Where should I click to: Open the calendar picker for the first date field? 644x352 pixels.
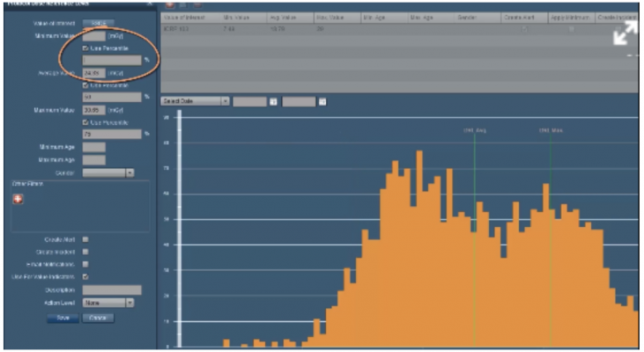(273, 101)
